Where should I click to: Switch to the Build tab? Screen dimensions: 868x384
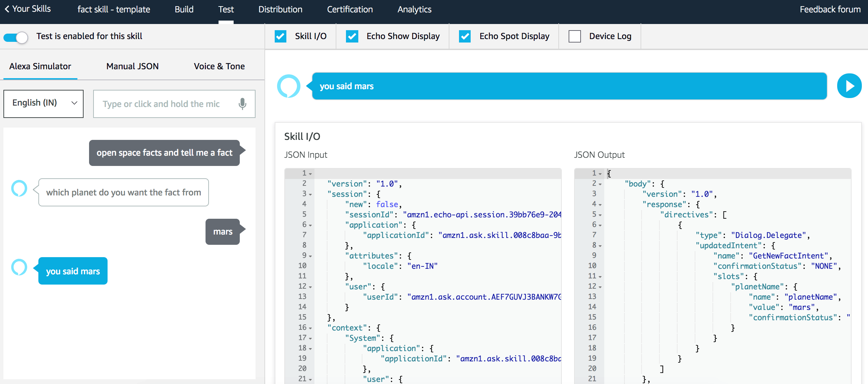tap(184, 9)
